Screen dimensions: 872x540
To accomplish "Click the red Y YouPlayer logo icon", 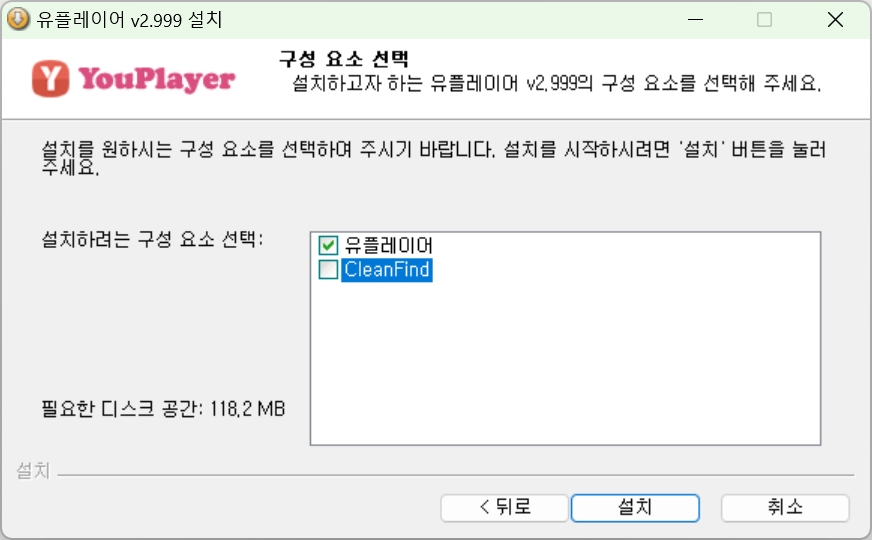I will 51,78.
